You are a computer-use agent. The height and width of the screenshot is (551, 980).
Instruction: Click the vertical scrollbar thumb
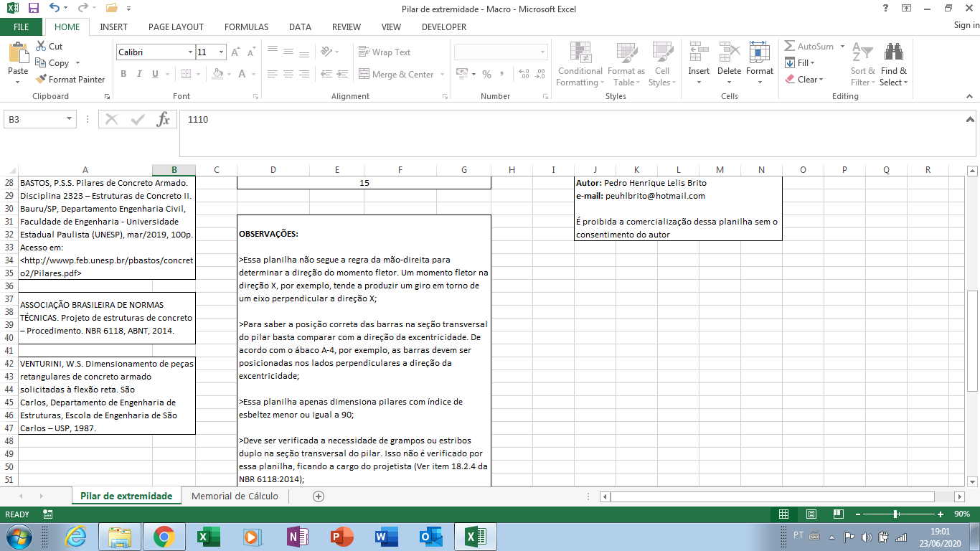(974, 341)
